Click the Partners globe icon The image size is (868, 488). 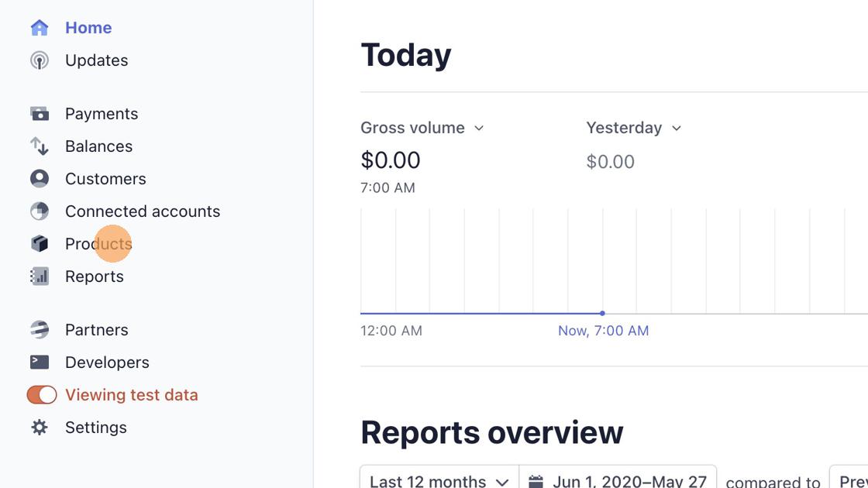click(x=40, y=330)
